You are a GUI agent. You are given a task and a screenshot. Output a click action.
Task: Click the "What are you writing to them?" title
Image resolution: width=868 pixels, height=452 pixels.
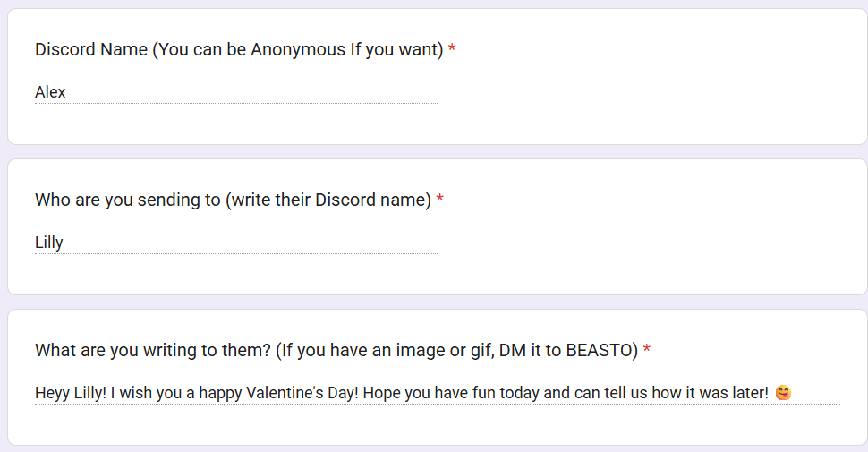152,351
